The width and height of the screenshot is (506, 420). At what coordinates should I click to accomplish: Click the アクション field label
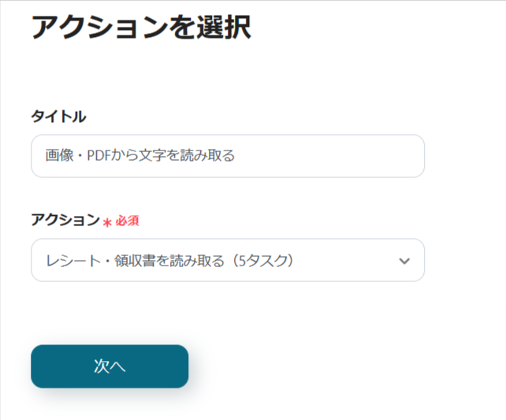point(65,221)
